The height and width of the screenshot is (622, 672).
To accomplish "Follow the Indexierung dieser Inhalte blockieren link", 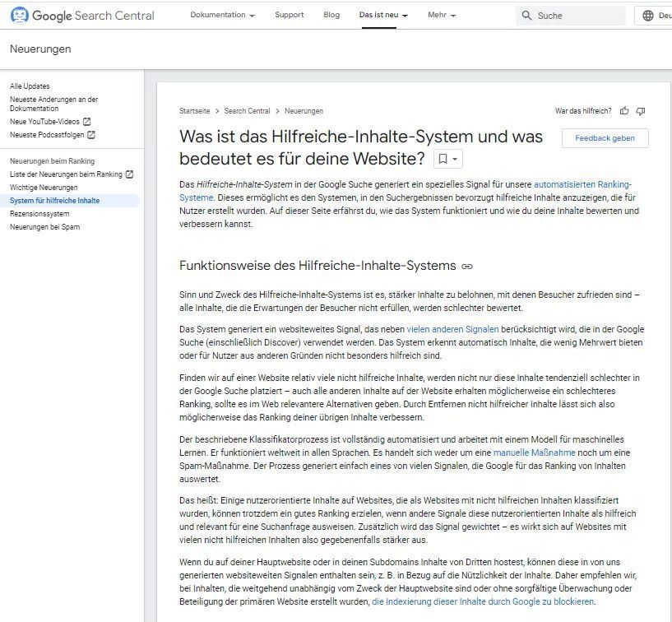I will pos(483,601).
